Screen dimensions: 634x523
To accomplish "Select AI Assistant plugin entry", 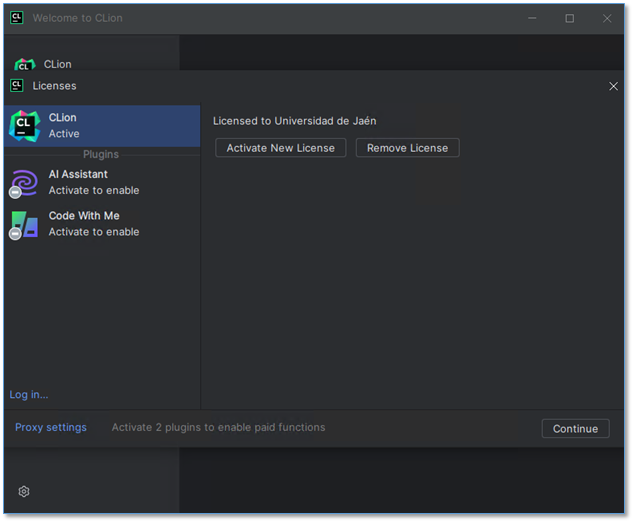I will coord(102,182).
